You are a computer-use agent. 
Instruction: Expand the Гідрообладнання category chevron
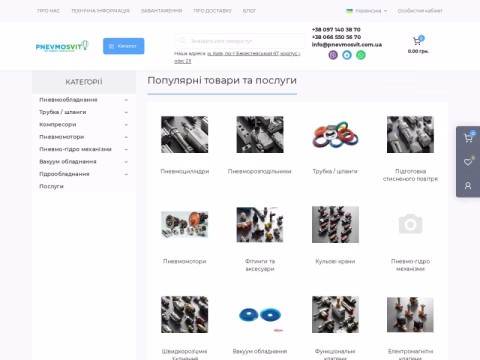pyautogui.click(x=126, y=174)
